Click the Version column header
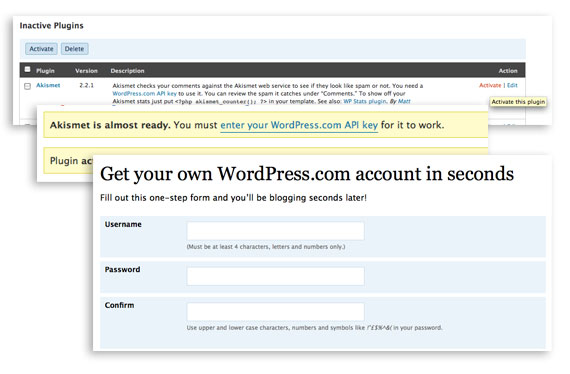Viewport: 570px width, 374px height. point(86,71)
